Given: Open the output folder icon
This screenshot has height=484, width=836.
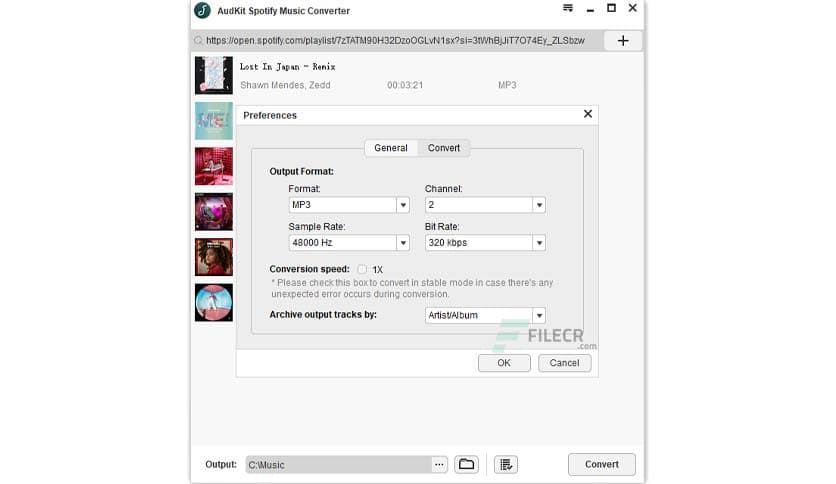Looking at the screenshot, I should (x=467, y=464).
